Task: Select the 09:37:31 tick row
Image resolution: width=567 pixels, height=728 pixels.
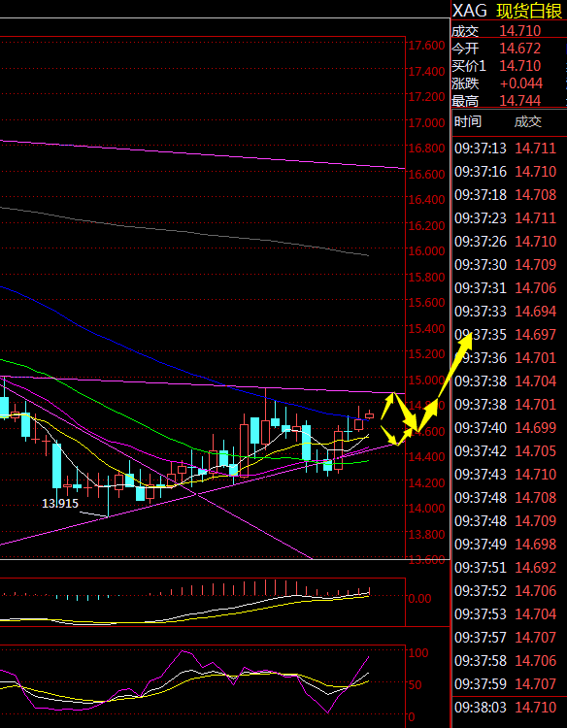Action: pos(509,288)
